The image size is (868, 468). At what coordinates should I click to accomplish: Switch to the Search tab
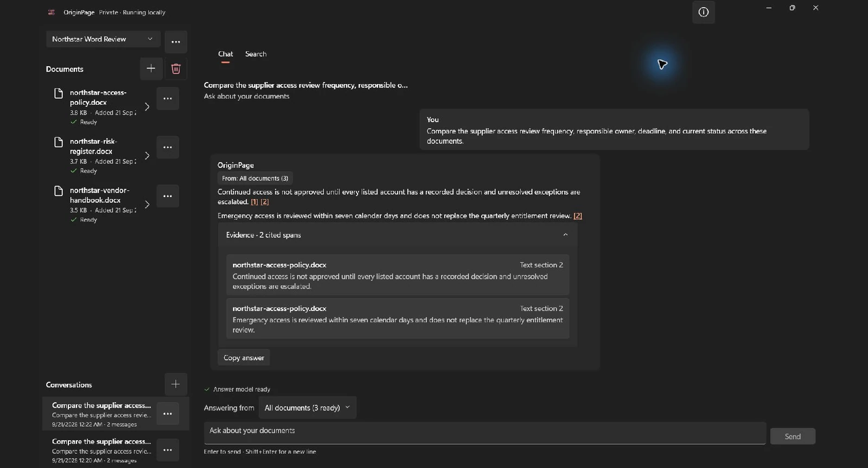pos(256,54)
